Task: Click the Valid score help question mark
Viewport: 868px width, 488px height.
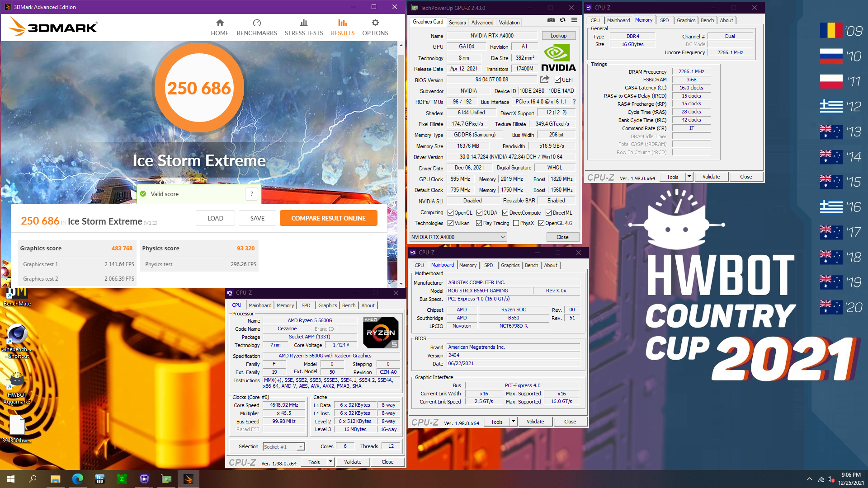Action: click(252, 194)
